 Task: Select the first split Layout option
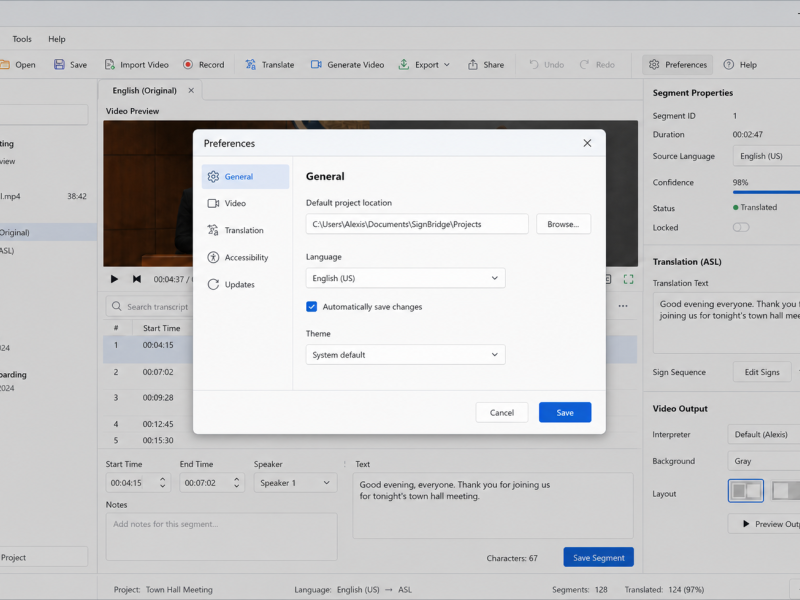tap(745, 491)
